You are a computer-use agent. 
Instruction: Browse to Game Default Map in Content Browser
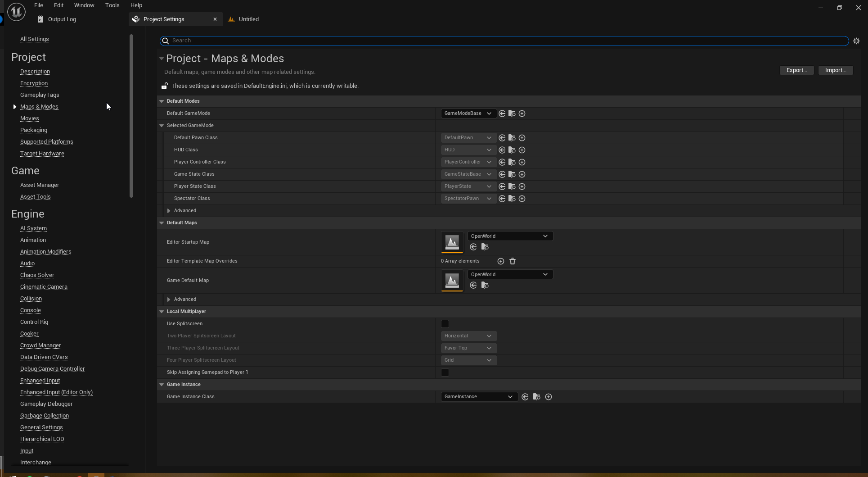click(x=485, y=285)
